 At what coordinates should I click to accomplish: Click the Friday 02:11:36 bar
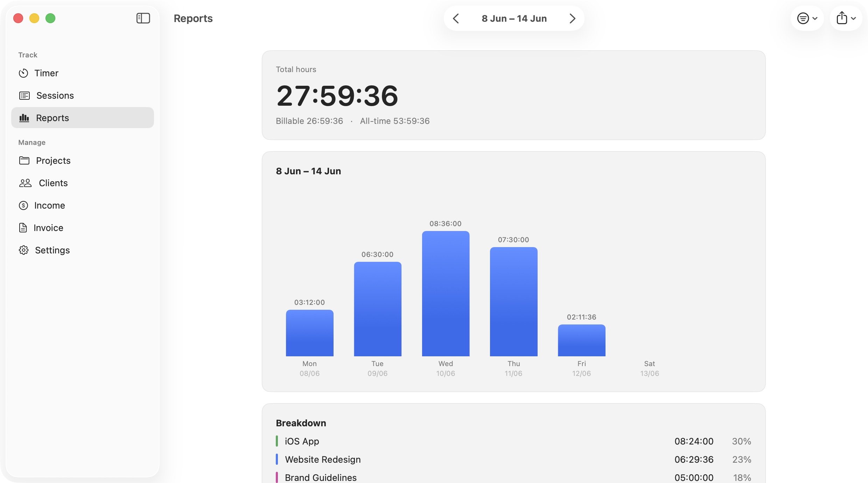582,340
